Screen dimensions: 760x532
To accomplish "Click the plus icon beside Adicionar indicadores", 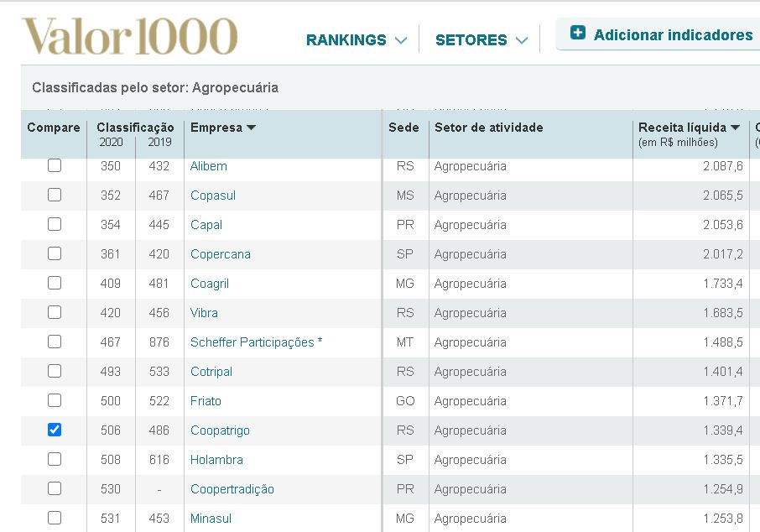I will click(x=577, y=33).
